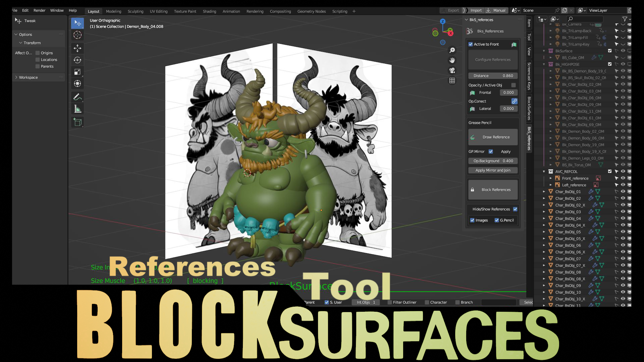Select the Rotate tool
This screenshot has width=644, height=362.
coord(77,60)
